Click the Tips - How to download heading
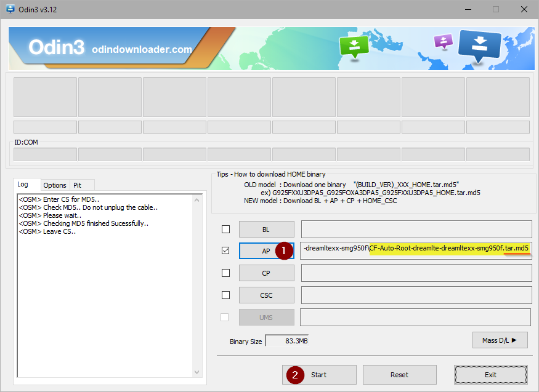 coord(271,174)
